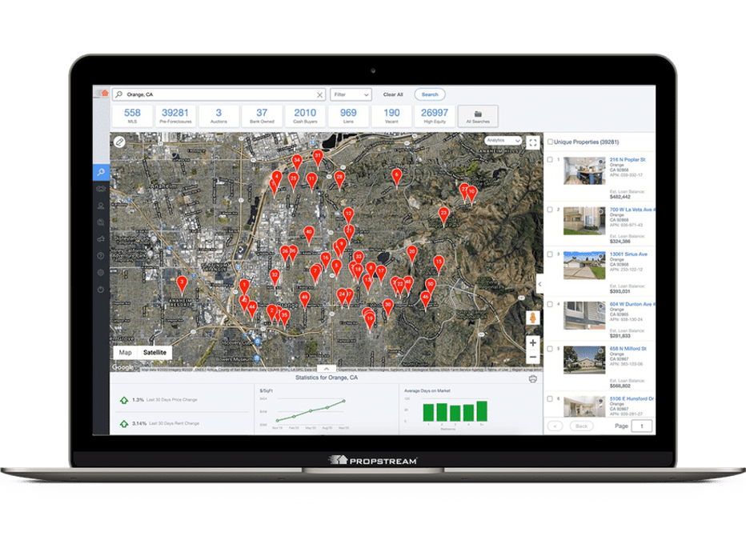
Task: Open the 13061 Sirius Ave link
Action: point(628,254)
